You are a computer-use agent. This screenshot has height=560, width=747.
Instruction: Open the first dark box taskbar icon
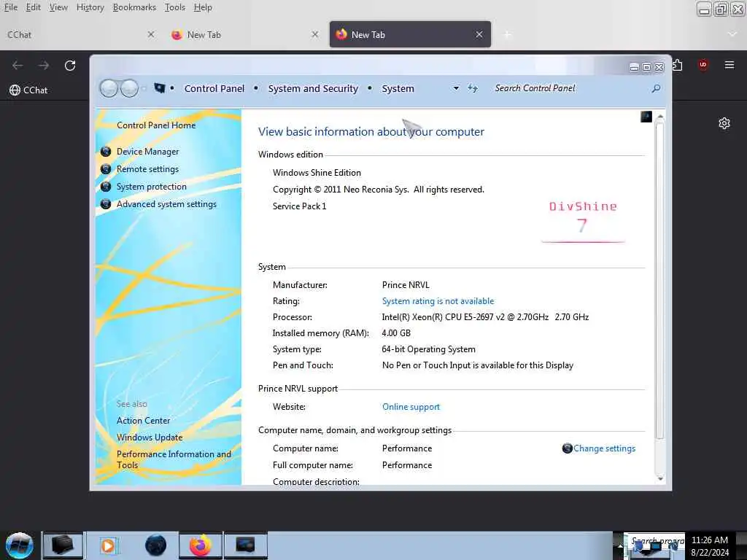(x=63, y=545)
